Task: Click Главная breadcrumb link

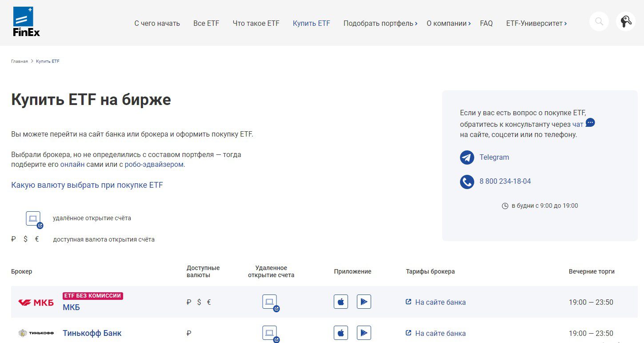Action: point(20,61)
